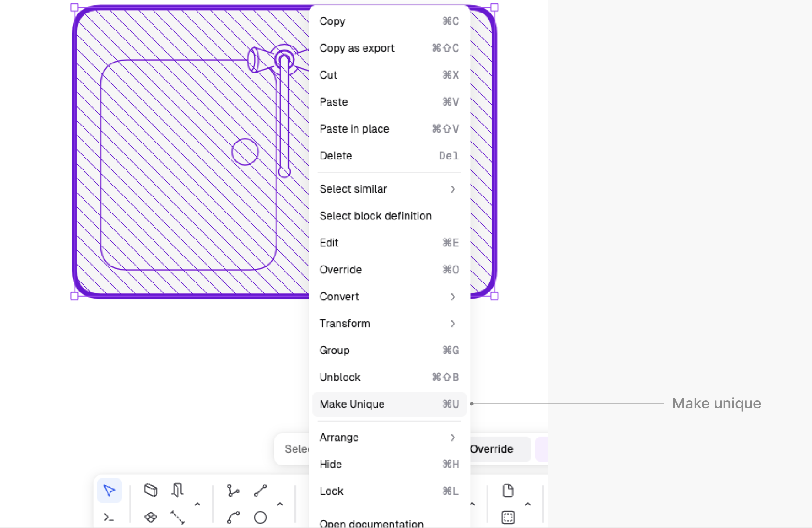Select the arc tool
Screen dimensions: 812x528
[233, 517]
